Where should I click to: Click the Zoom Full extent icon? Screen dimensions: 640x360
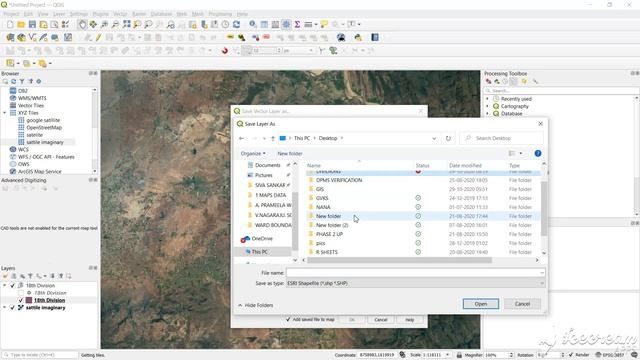click(127, 24)
